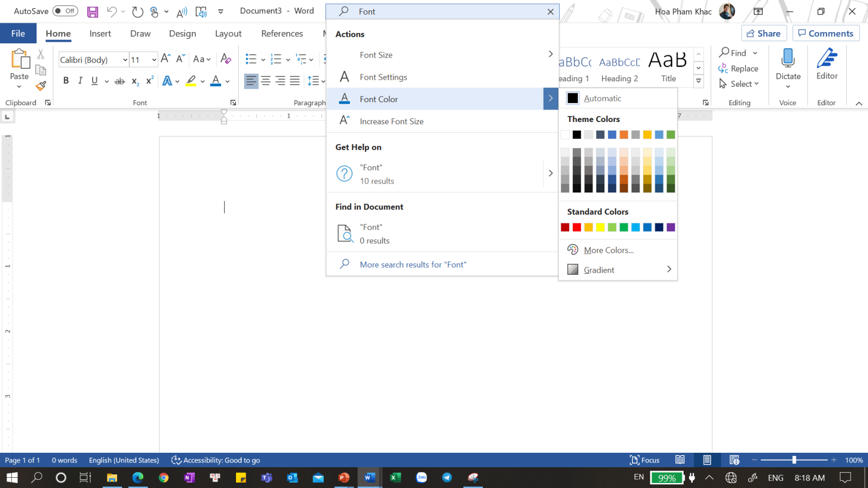Expand the Font Size submenu
The width and height of the screenshot is (868, 488).
point(550,54)
